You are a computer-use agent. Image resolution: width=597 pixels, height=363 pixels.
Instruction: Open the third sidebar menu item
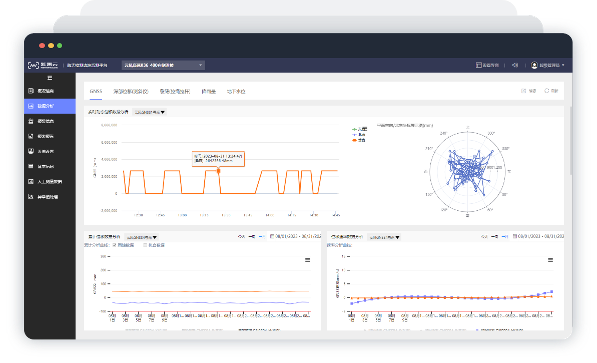tap(49, 121)
